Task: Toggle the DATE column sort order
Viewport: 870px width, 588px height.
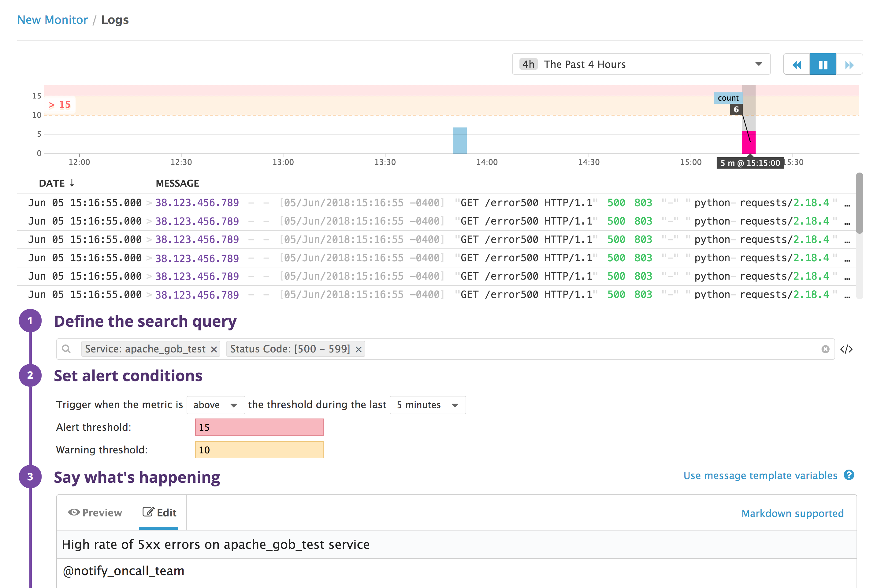Action: pyautogui.click(x=56, y=183)
